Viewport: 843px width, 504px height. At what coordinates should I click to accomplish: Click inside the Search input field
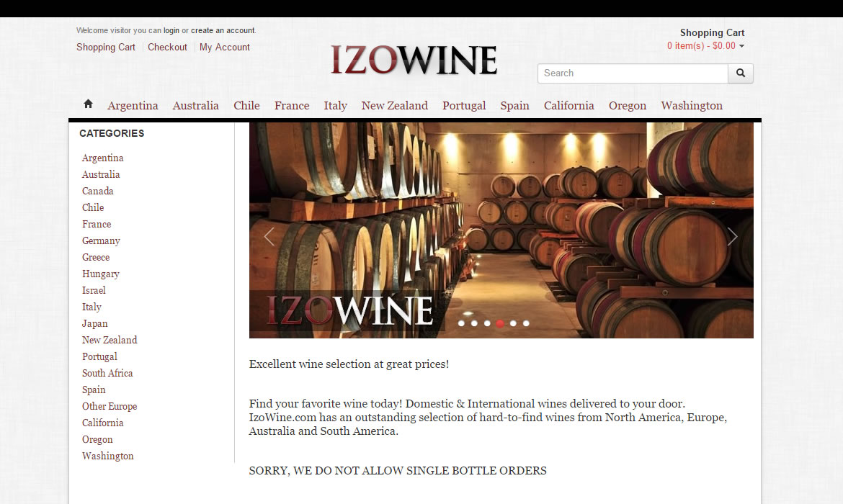coord(633,73)
